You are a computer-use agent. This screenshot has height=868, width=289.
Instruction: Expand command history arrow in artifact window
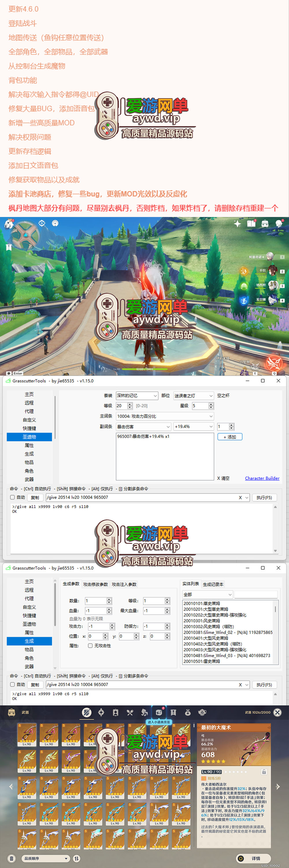(x=247, y=497)
